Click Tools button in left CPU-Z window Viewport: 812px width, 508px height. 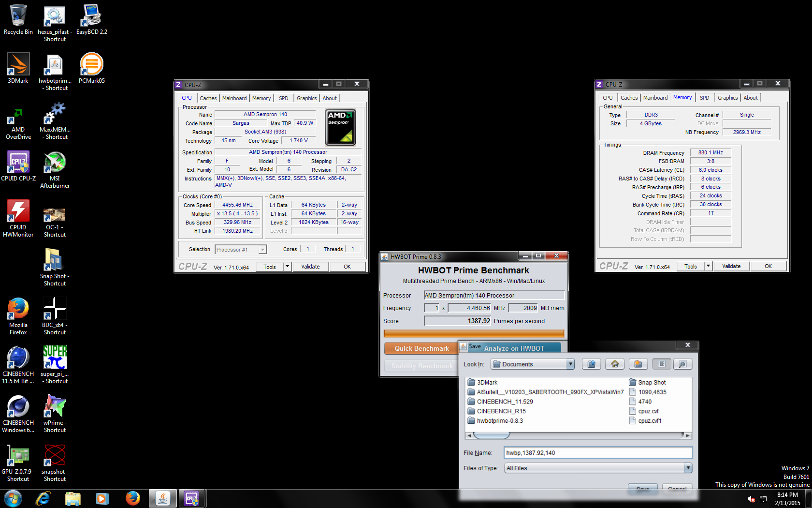pyautogui.click(x=270, y=267)
